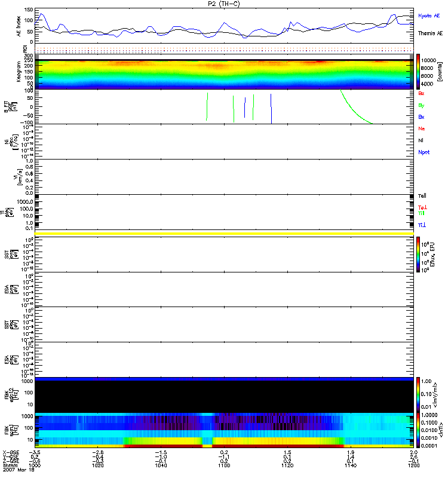The width and height of the screenshot is (448, 478).
Task: Select the Themis AE legend label
Action: [x=429, y=34]
